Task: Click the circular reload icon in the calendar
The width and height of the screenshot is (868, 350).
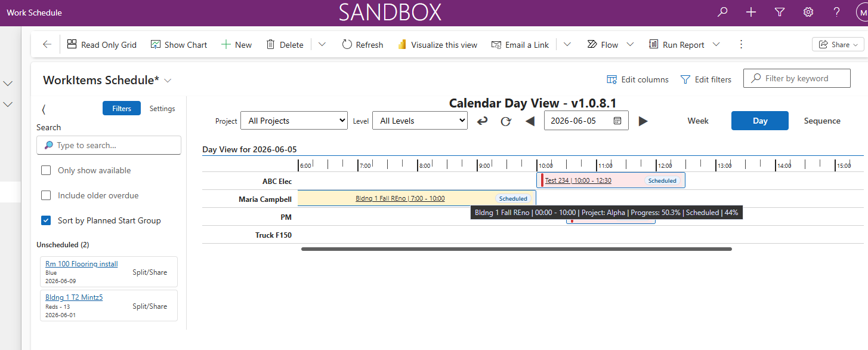Action: 506,121
